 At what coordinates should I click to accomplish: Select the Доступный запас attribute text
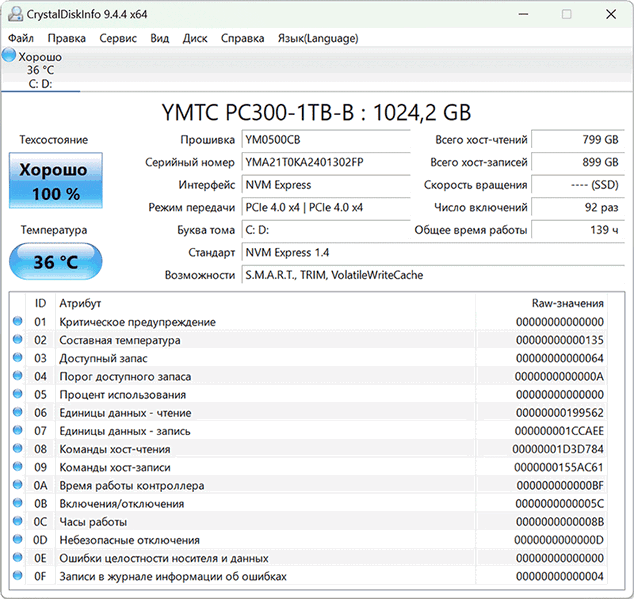(103, 359)
